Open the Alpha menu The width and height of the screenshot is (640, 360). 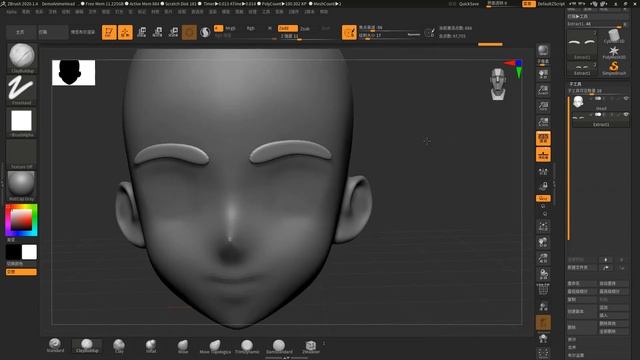coord(11,12)
